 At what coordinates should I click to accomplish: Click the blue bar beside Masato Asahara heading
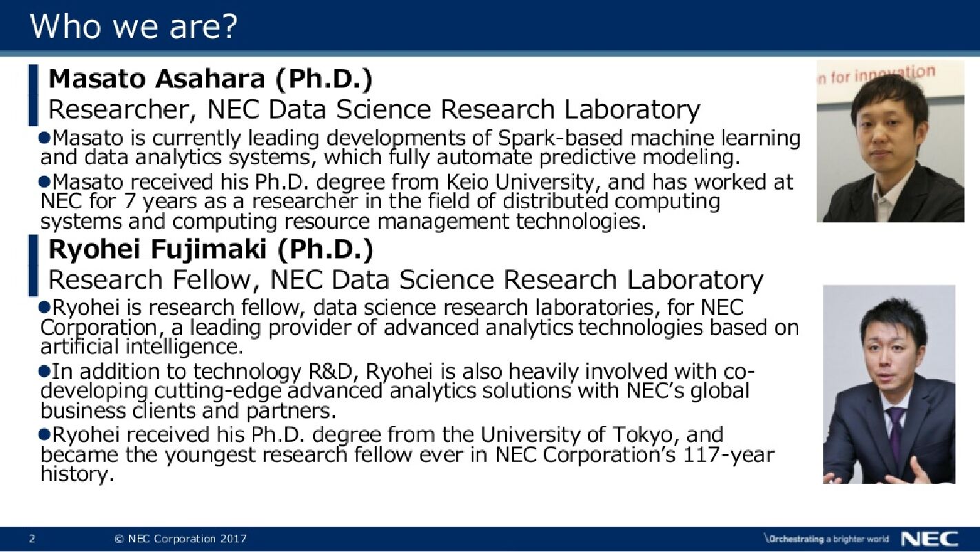click(x=32, y=94)
